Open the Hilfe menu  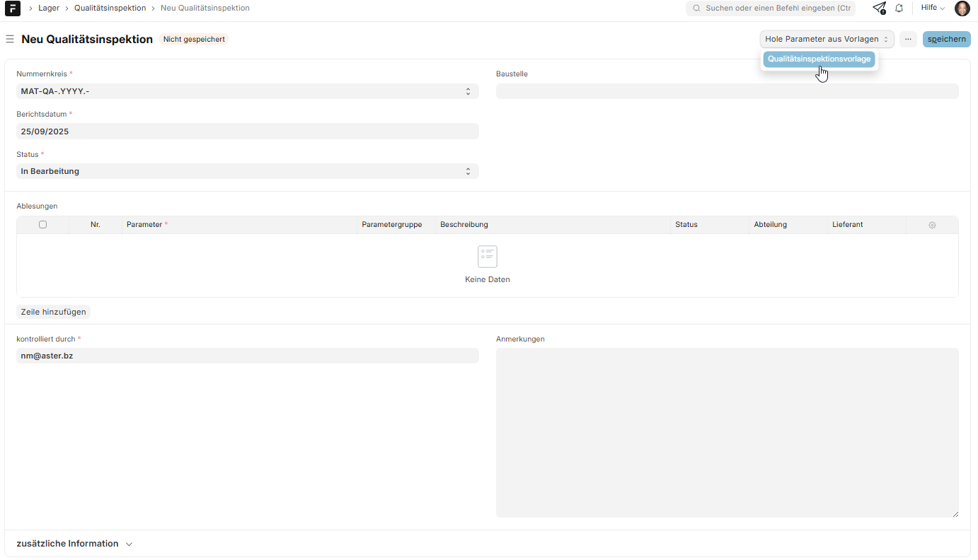point(932,8)
